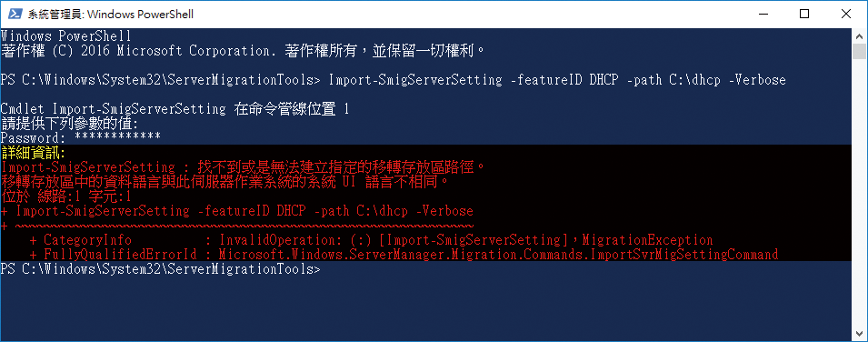Click the vertical scrollbar thumb
The image size is (868, 342).
[x=859, y=51]
